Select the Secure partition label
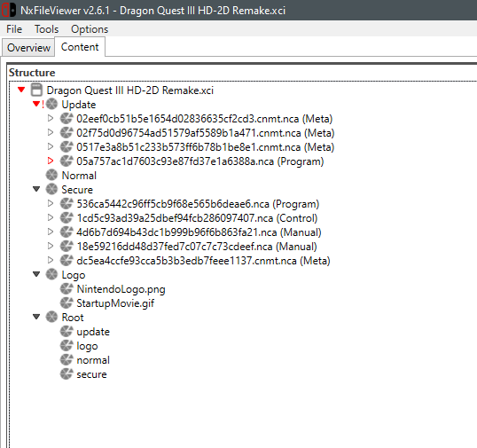477x448 pixels. point(77,190)
